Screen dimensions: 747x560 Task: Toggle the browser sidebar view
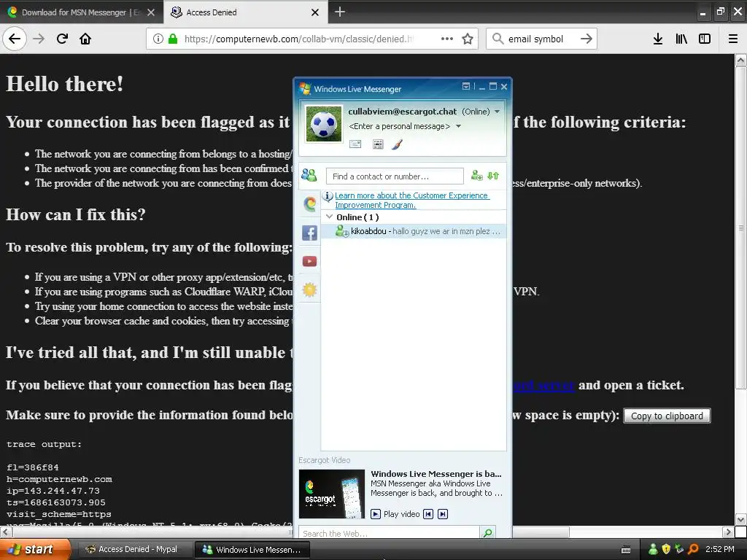705,39
